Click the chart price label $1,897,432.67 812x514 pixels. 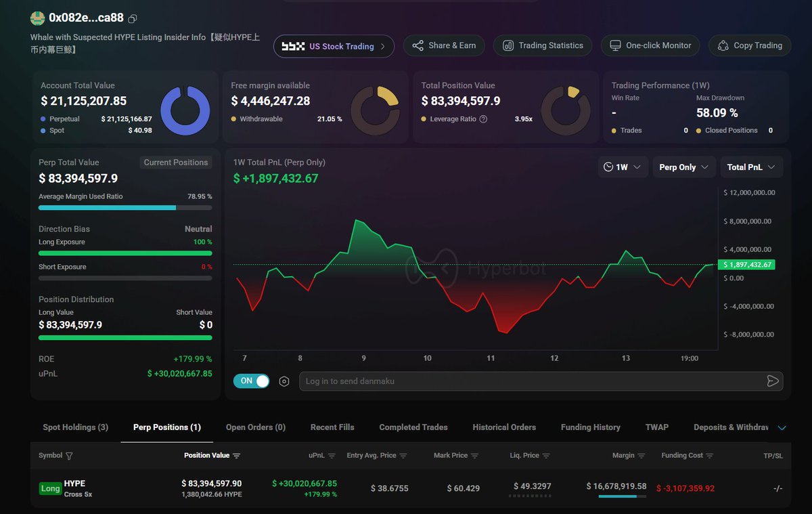coord(748,265)
